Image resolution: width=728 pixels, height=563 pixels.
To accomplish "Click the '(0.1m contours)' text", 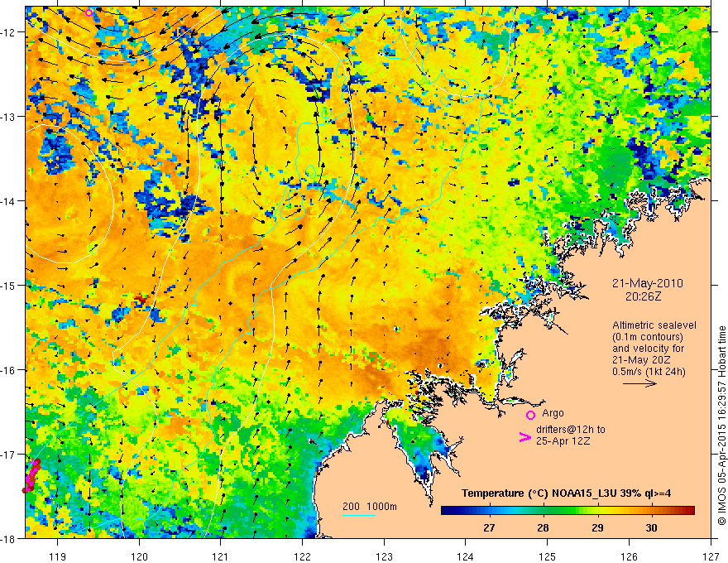I will tap(648, 337).
